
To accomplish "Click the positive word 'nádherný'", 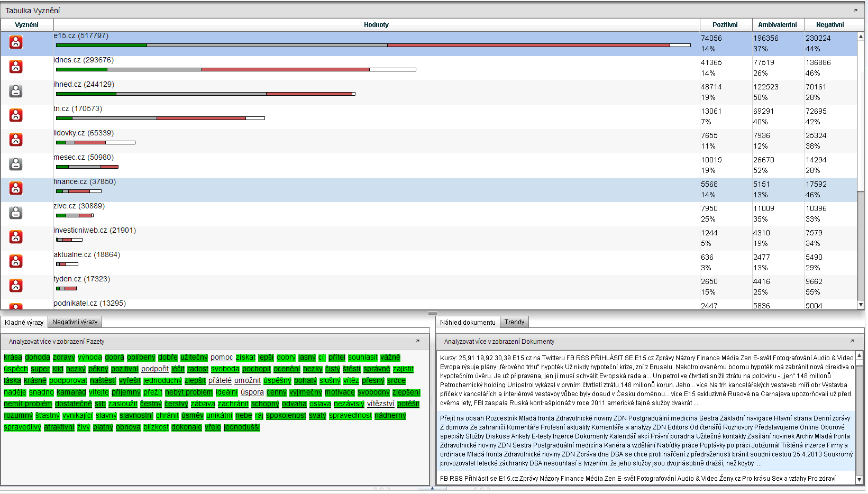I will (x=390, y=416).
